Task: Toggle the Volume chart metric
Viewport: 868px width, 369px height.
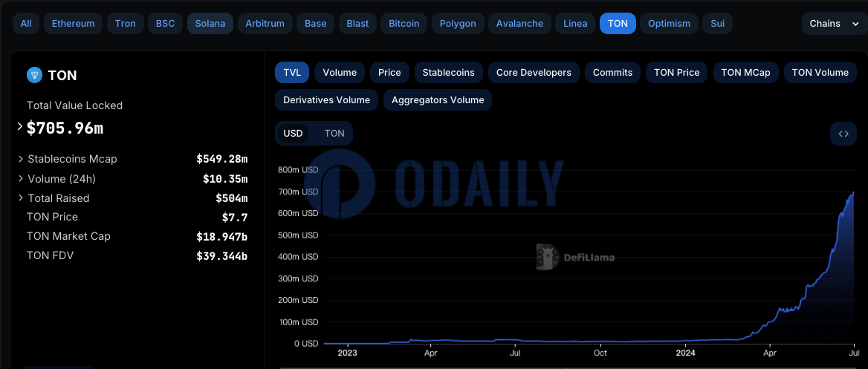Action: 340,73
